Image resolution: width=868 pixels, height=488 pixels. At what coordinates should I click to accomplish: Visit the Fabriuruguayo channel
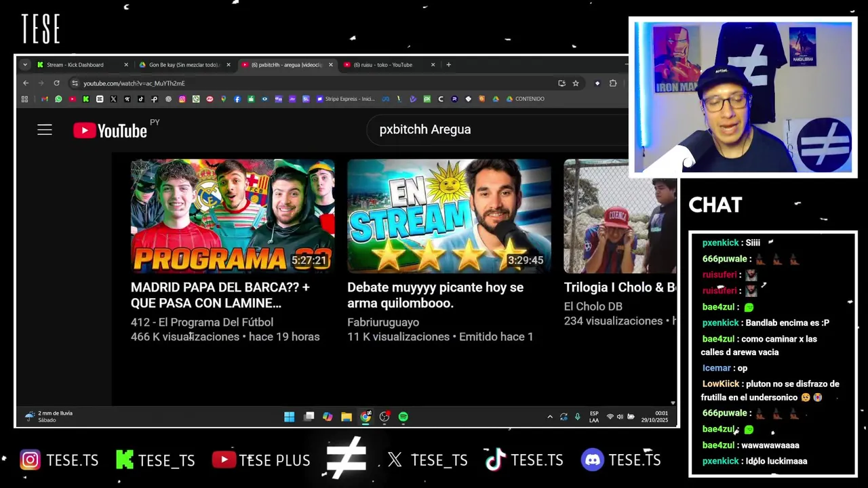(383, 323)
